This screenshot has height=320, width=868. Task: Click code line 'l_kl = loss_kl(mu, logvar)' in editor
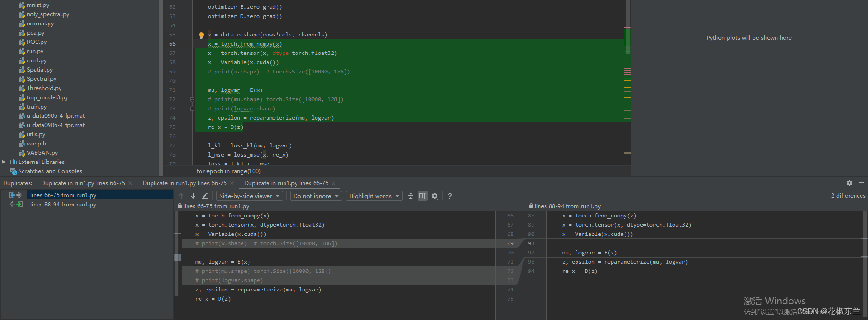point(250,145)
